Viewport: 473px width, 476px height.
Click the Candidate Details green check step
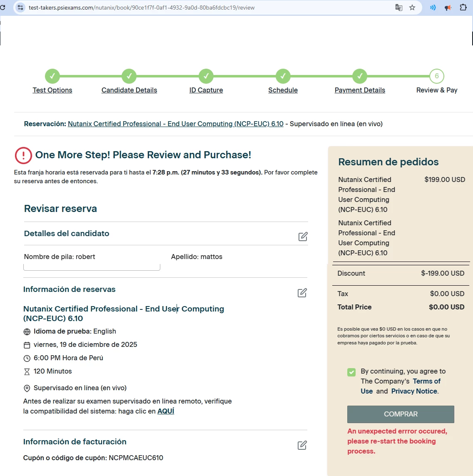click(x=129, y=76)
